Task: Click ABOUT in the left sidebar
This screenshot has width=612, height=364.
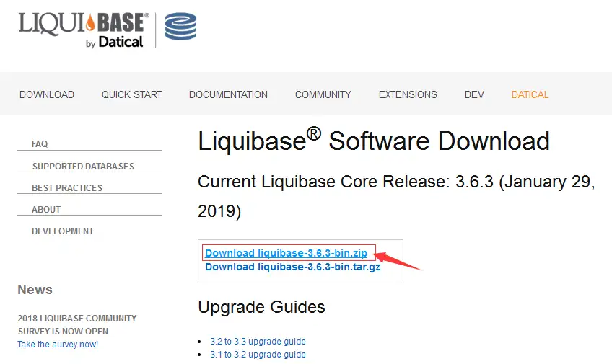Action: click(x=46, y=210)
